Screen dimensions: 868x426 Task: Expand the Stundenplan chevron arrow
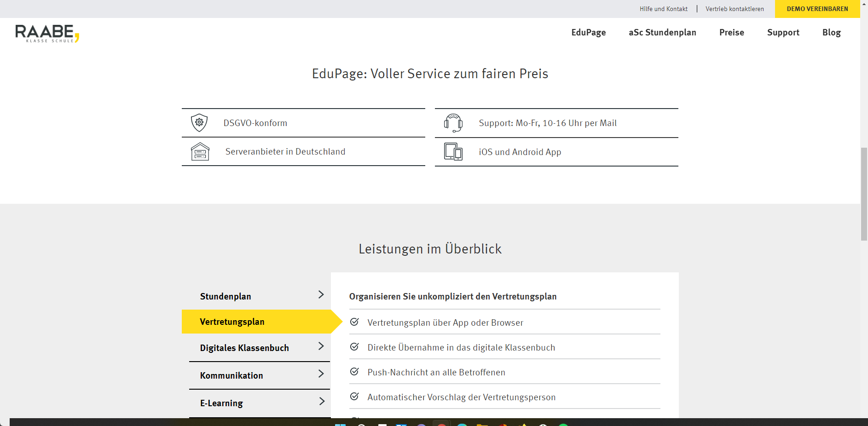pos(321,294)
